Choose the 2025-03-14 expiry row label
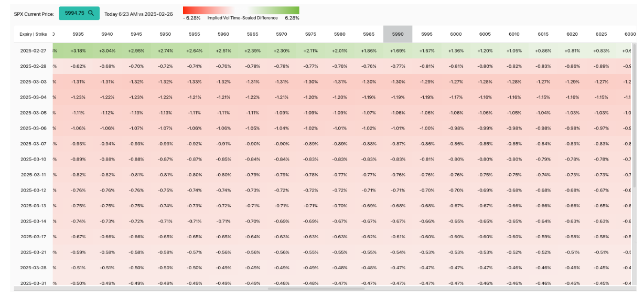The width and height of the screenshot is (644, 297). point(33,221)
